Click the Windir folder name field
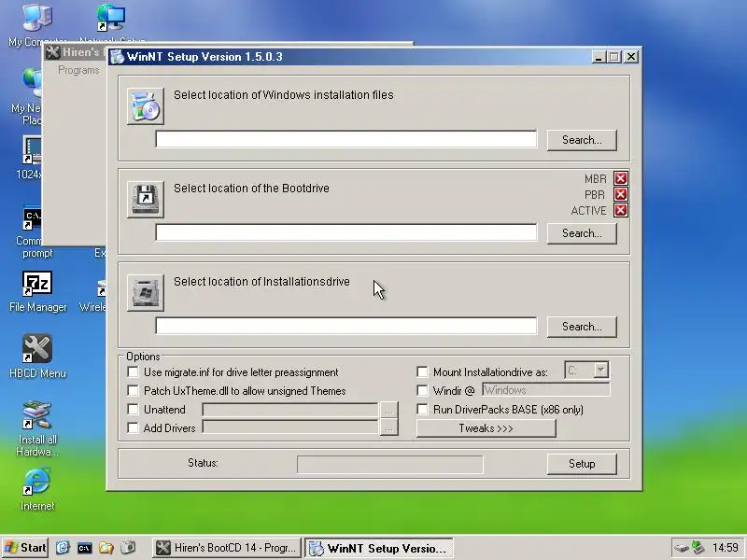Viewport: 747px width, 560px height. click(546, 390)
